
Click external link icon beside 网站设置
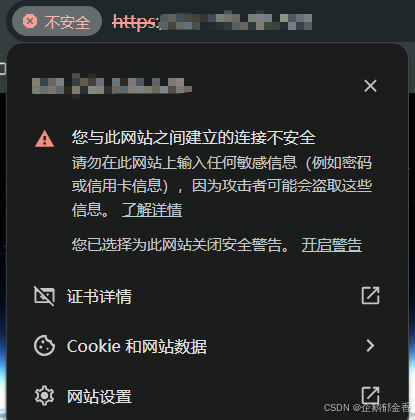click(x=371, y=395)
